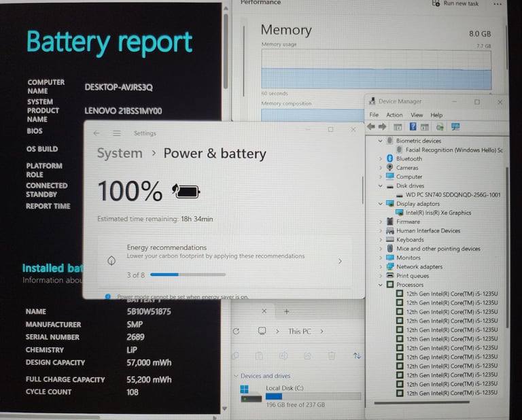Click the update driver icon in Device Manager toolbar
The height and width of the screenshot is (420, 522).
point(440,127)
